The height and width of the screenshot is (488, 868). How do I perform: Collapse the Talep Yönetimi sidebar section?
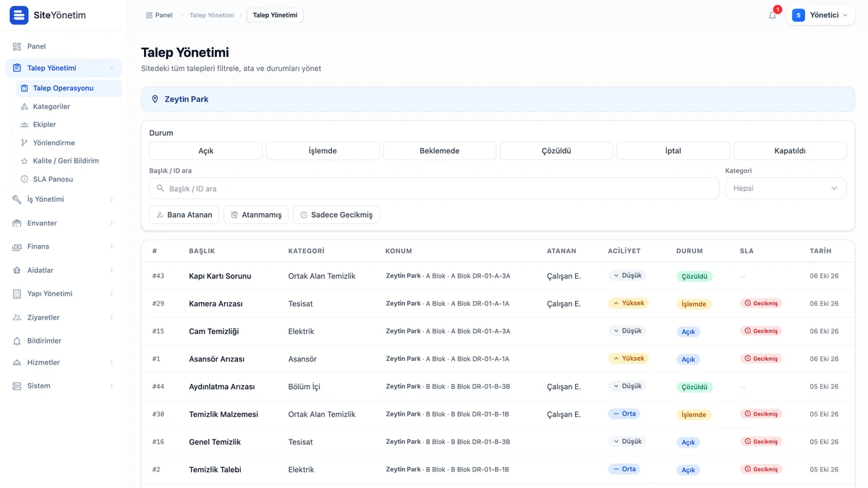111,68
